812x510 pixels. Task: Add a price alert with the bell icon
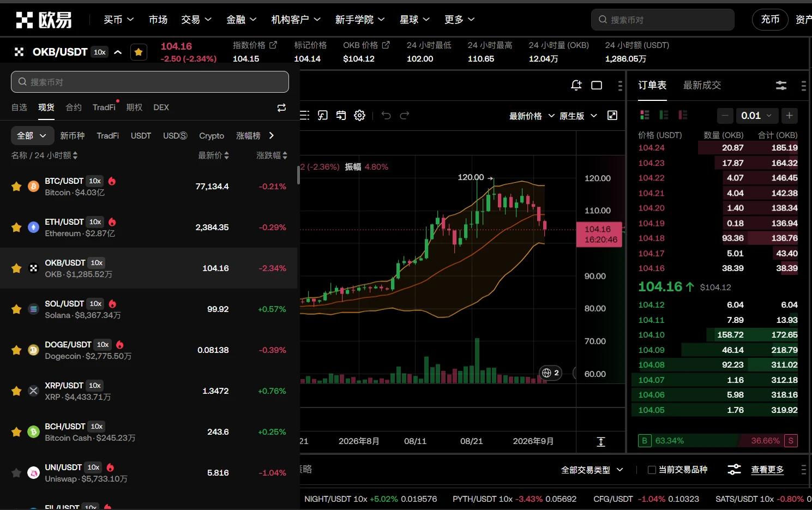[x=576, y=85]
